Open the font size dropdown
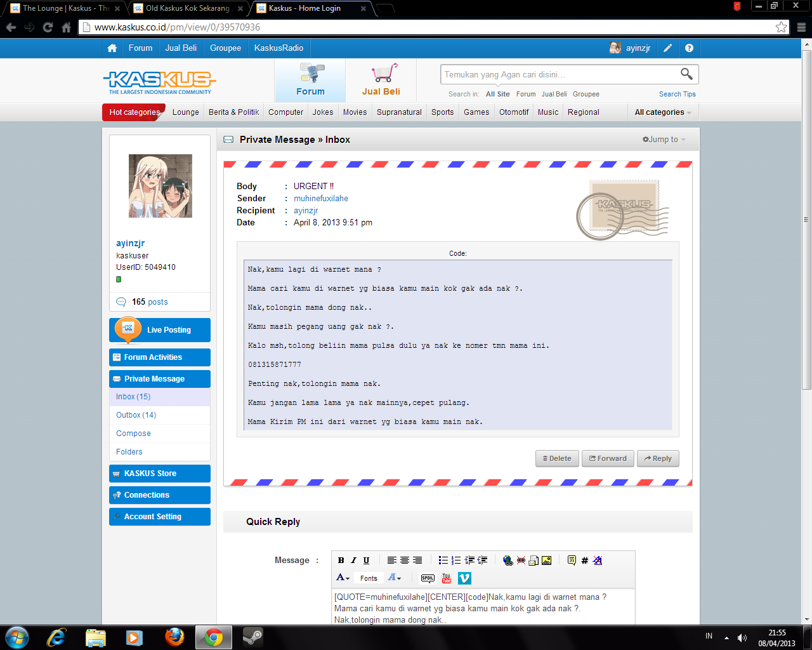 click(x=395, y=578)
